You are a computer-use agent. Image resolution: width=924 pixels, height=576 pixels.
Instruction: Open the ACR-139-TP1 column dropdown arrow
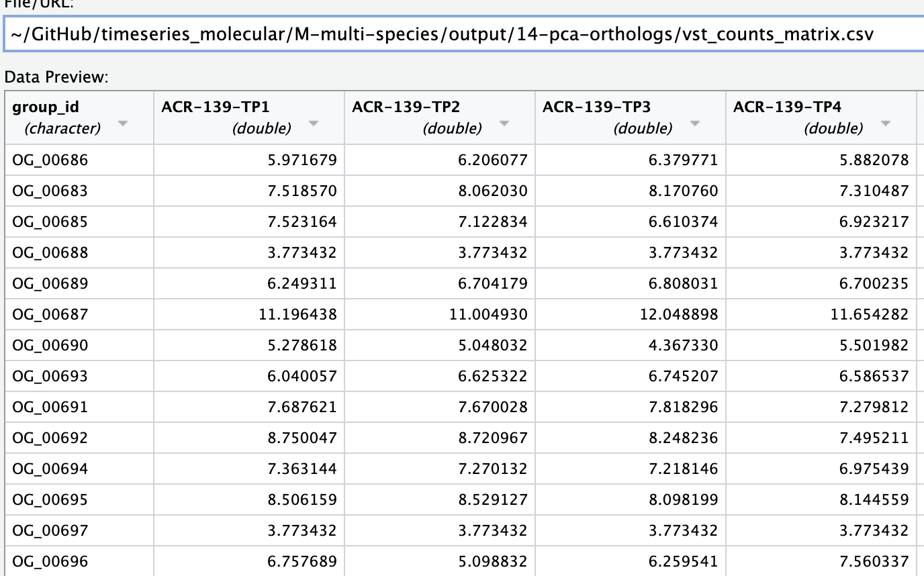point(314,124)
